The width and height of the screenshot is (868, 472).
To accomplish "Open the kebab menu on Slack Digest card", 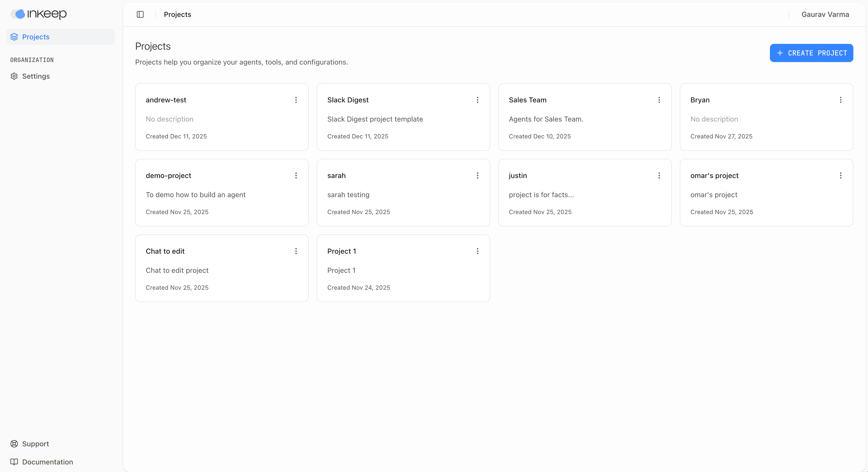I will 477,100.
